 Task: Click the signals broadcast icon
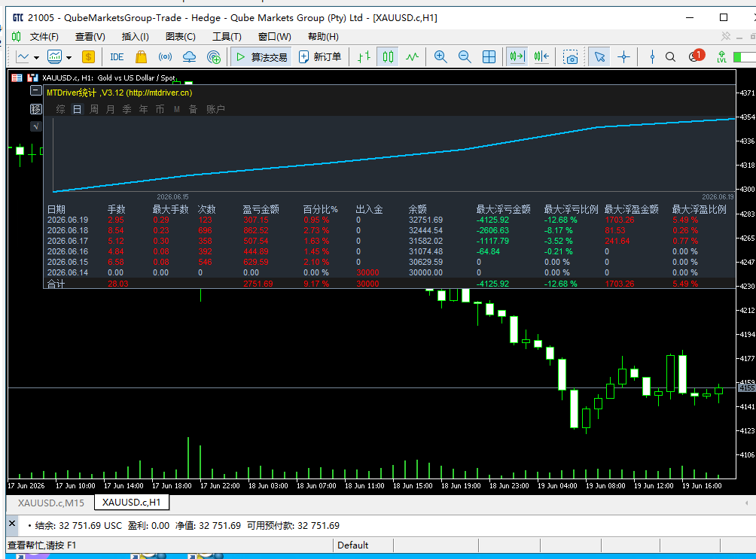point(165,57)
